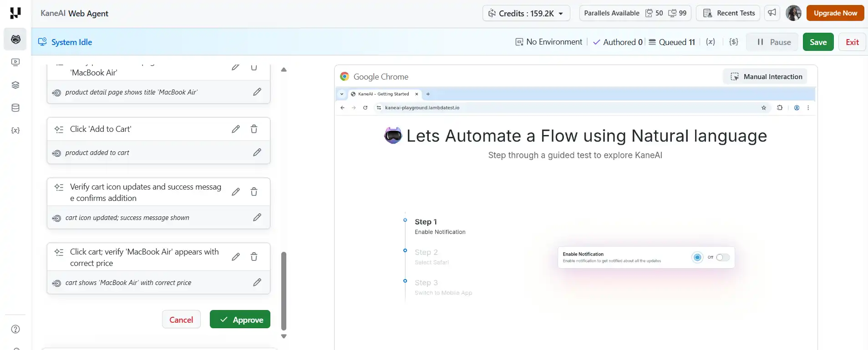Screen dimensions: 868x350
Task: Save the test with the Save button
Action: pyautogui.click(x=818, y=42)
